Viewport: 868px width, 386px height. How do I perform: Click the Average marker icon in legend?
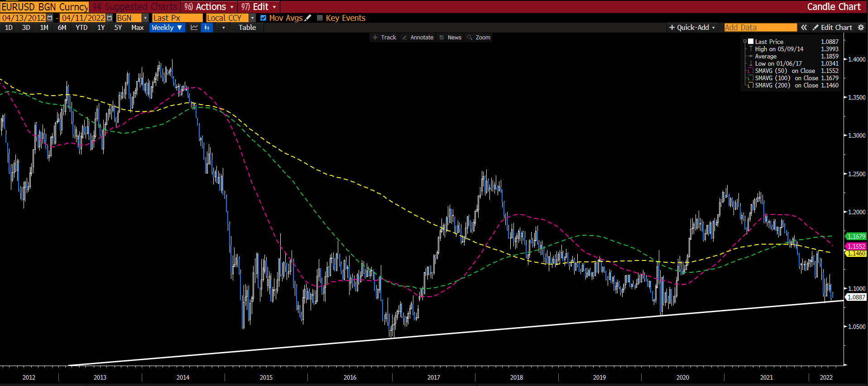[x=751, y=56]
